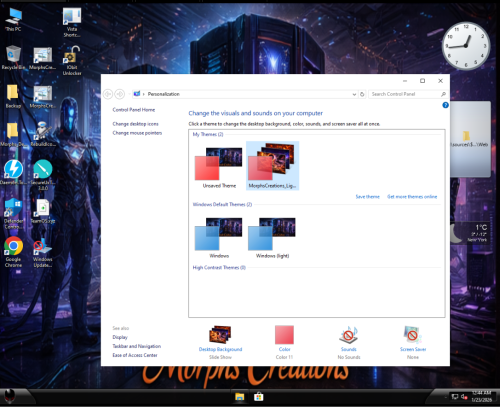Open the Screen Saver settings icon
Screen dimensions: 500x407
tap(412, 335)
